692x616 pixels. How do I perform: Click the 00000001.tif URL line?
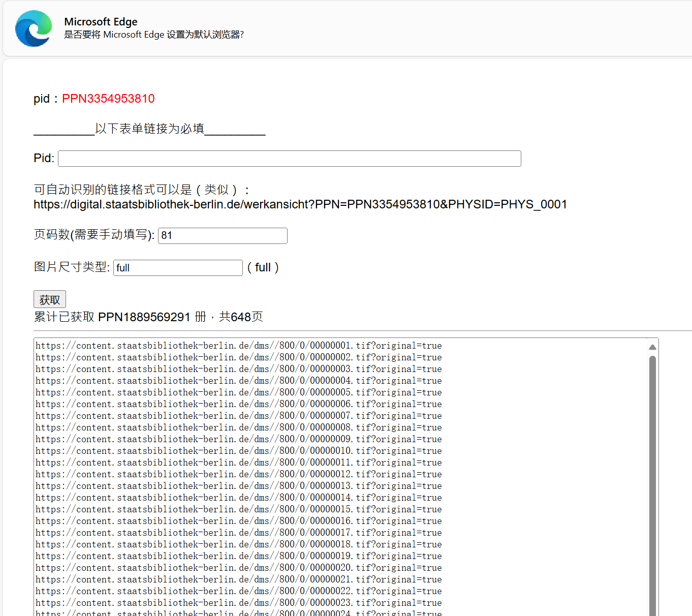tap(238, 346)
